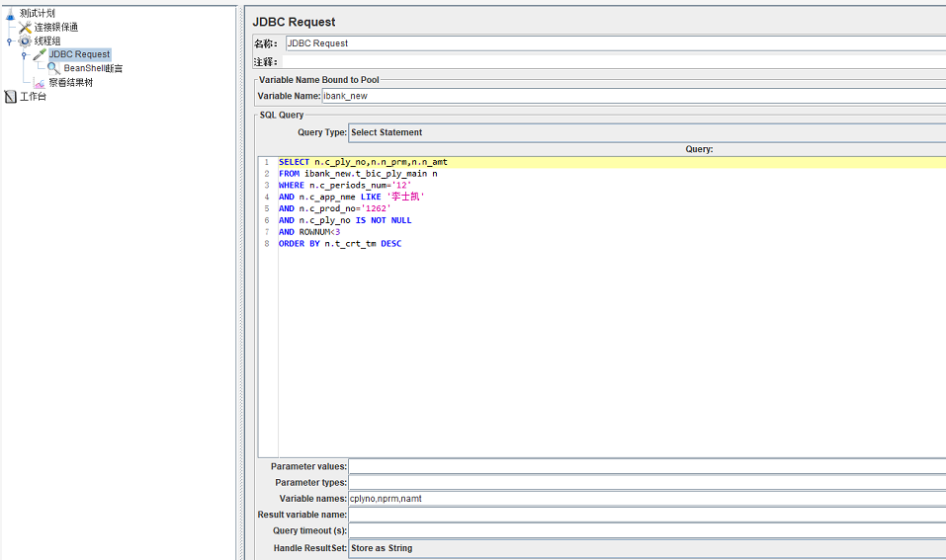
Task: Collapse the JDBC Request tree node
Action: pyautogui.click(x=24, y=55)
